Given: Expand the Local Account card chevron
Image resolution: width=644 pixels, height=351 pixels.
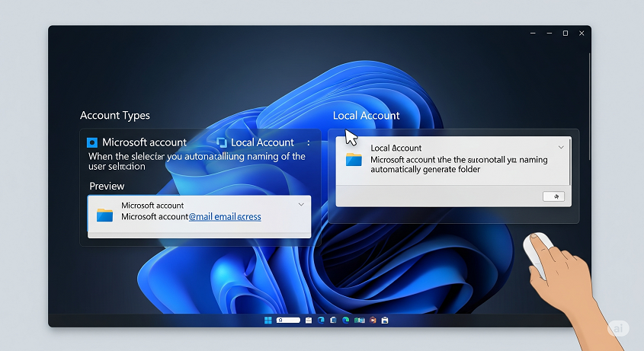Looking at the screenshot, I should 561,147.
